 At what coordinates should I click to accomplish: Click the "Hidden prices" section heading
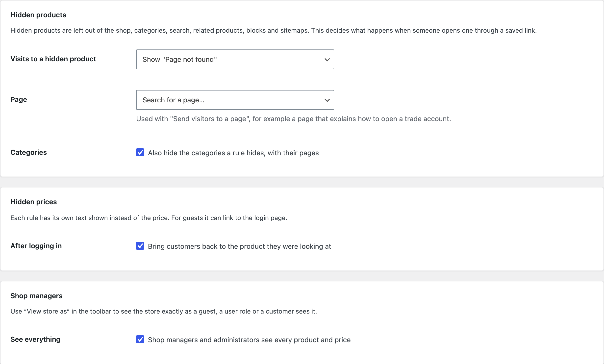tap(34, 202)
